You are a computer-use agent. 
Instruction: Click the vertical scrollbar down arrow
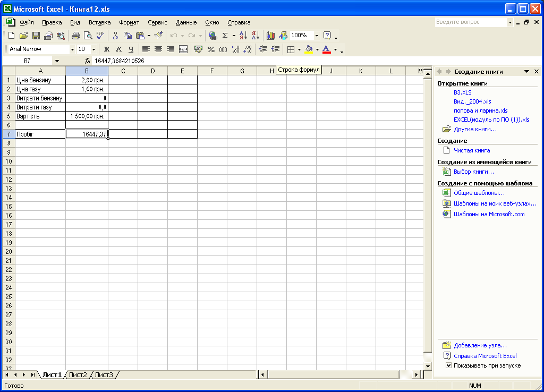coord(428,366)
